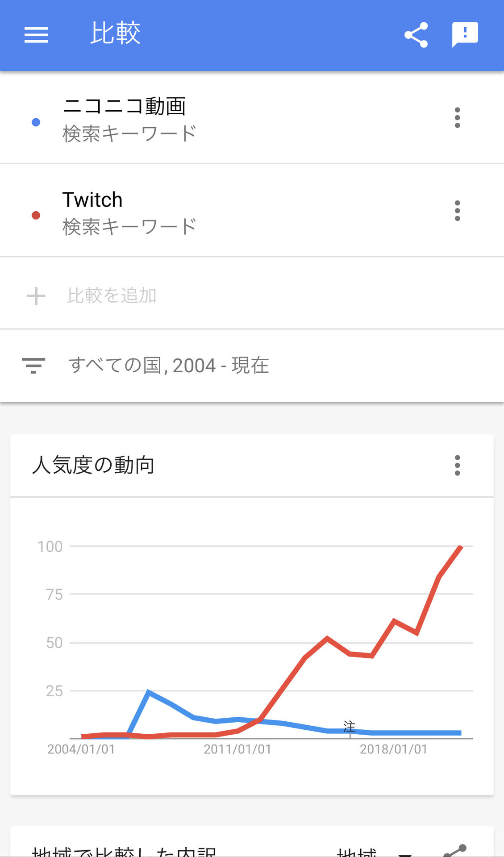This screenshot has height=857, width=504.
Task: Open the hamburger navigation menu
Action: click(36, 35)
